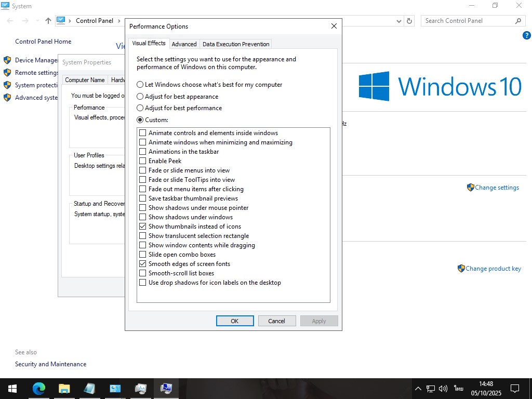
Task: Click the back navigation arrow
Action: click(10, 21)
